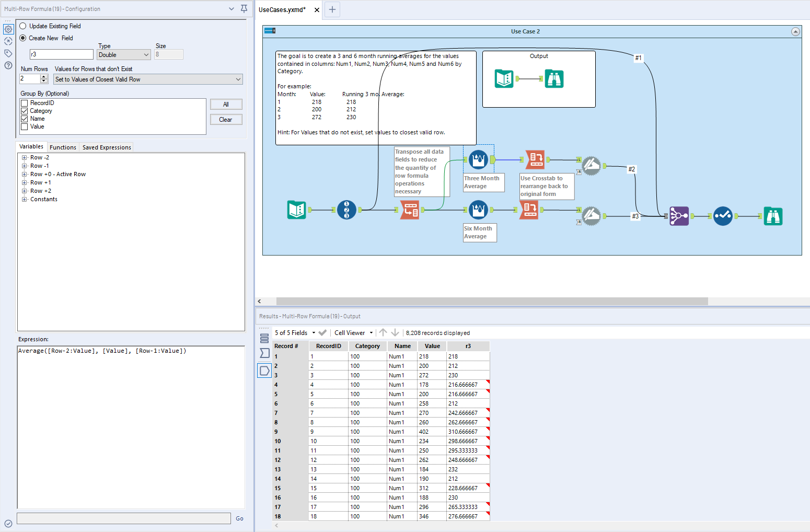This screenshot has height=532, width=810.
Task: Select the Update Existing Field radio button
Action: click(22, 26)
